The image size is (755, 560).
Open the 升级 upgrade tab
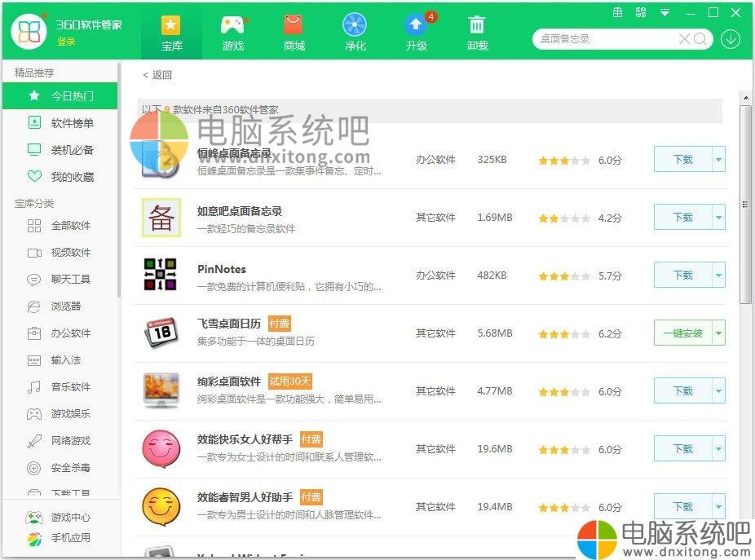click(x=417, y=33)
